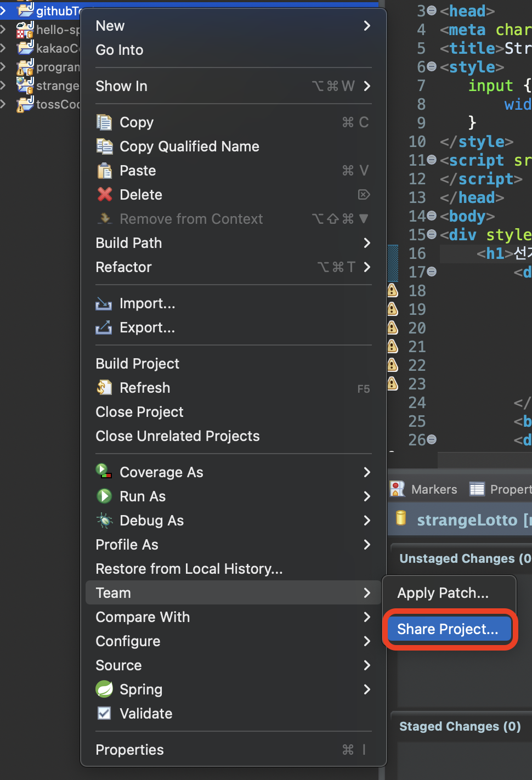Click the green Run As icon
The height and width of the screenshot is (780, 532).
104,496
